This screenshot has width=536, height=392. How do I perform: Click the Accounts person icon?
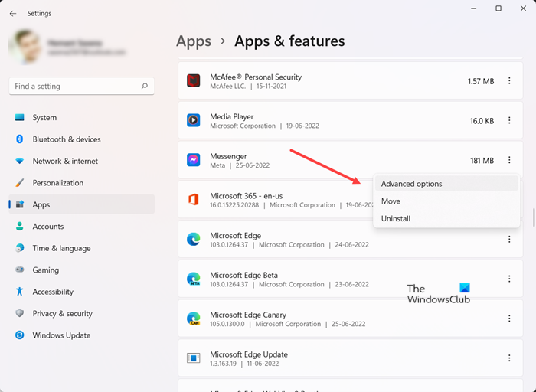tap(20, 227)
